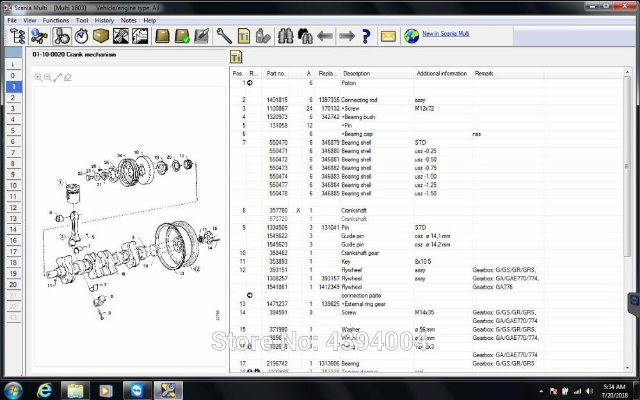Open search with the binoculars icon

coord(285,36)
